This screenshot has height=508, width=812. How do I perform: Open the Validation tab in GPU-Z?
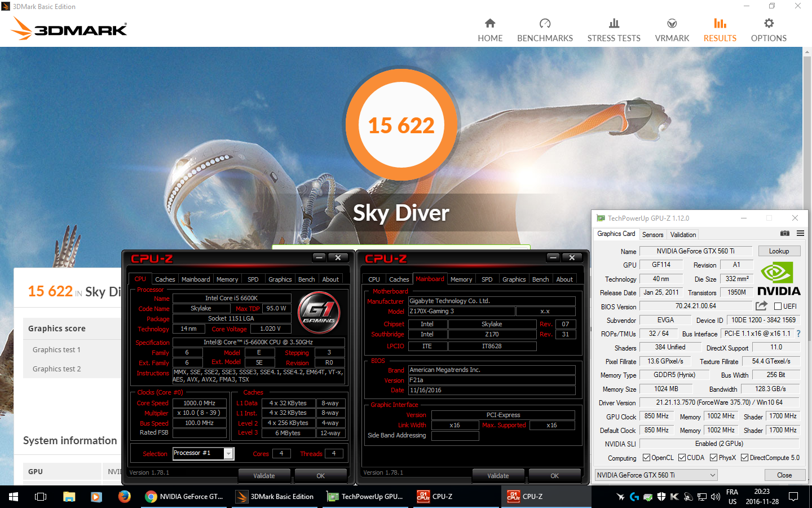683,235
